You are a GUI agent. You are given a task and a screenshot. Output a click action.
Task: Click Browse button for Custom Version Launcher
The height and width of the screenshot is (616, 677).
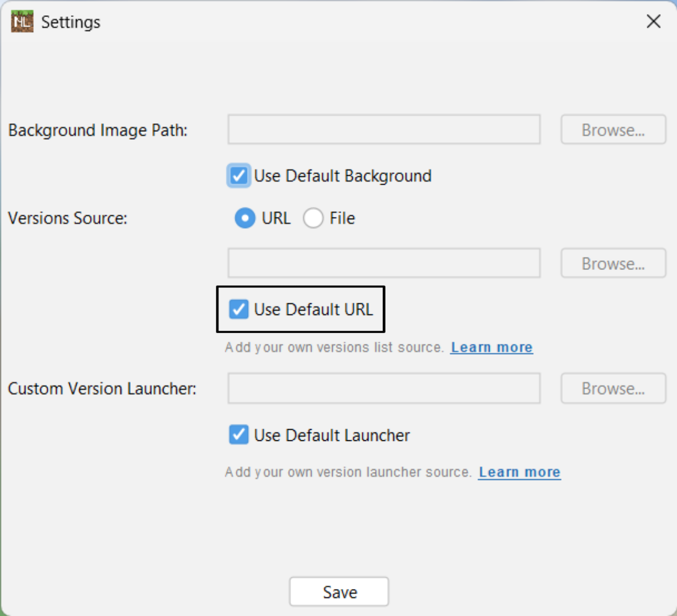pyautogui.click(x=613, y=388)
